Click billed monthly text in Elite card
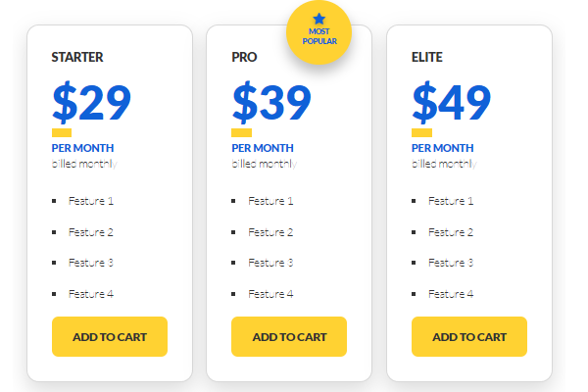 click(444, 163)
